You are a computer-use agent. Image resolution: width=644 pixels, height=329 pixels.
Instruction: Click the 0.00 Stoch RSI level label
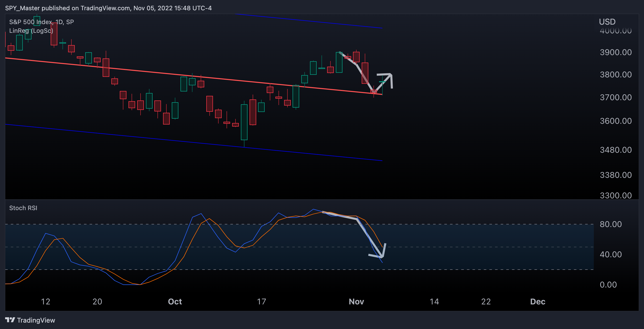608,285
